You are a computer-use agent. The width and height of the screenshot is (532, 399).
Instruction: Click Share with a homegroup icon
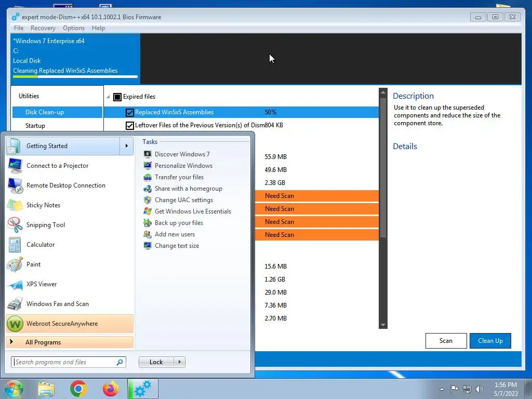point(148,189)
